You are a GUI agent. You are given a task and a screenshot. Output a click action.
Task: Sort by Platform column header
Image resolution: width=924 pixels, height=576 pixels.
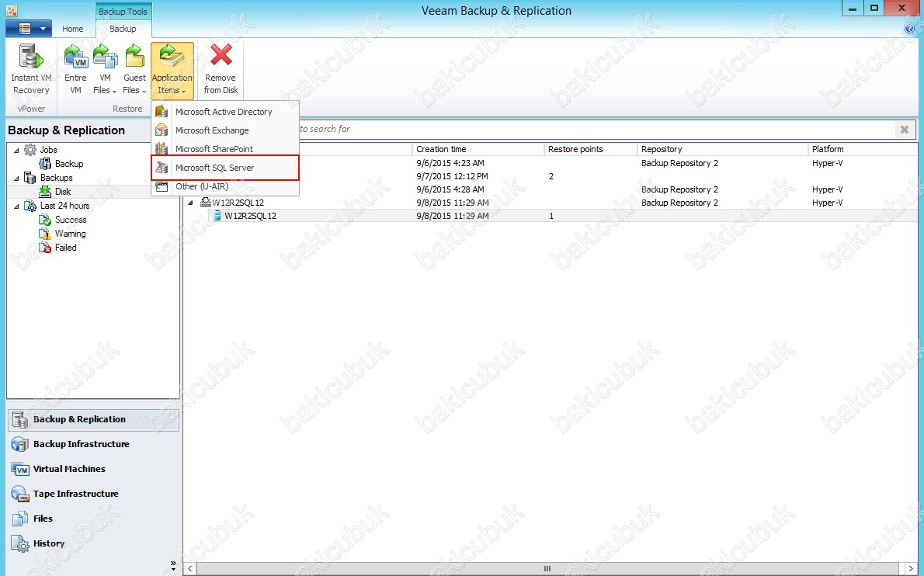tap(862, 149)
